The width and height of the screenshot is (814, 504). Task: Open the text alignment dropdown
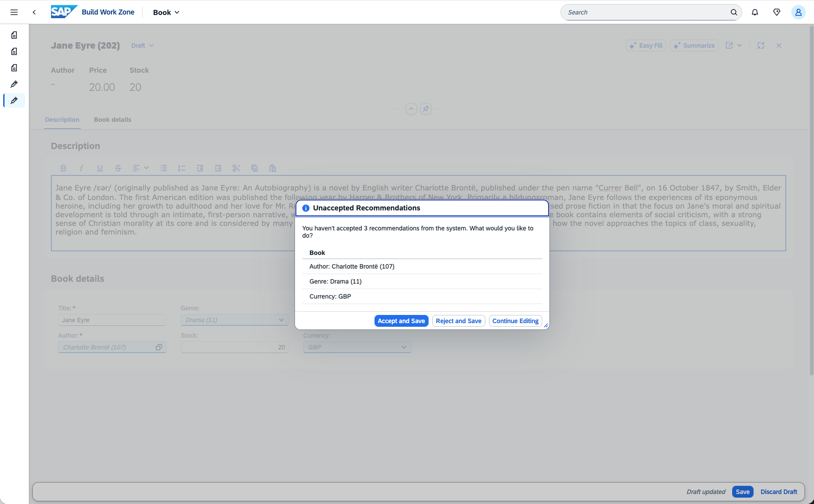pos(140,168)
